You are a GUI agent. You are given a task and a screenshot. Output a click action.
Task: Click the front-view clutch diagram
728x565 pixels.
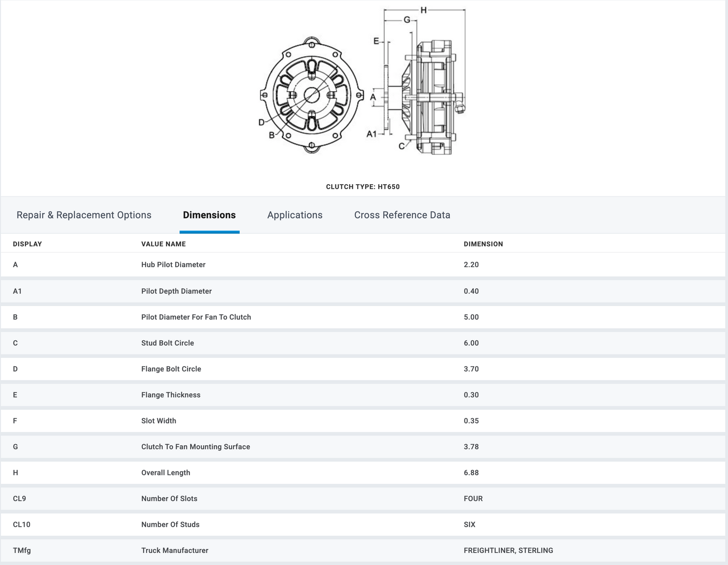pyautogui.click(x=312, y=95)
